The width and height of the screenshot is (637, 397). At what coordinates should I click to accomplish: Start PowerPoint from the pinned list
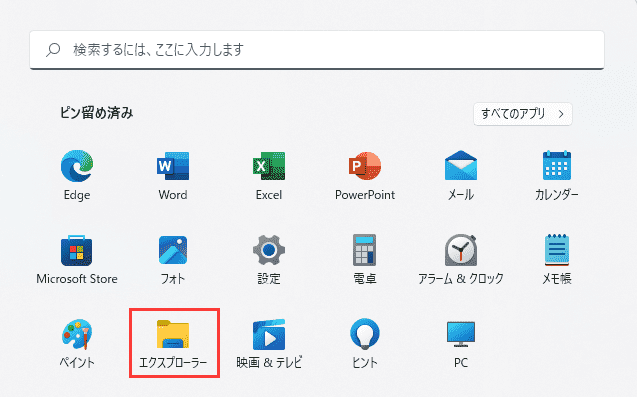coord(365,175)
